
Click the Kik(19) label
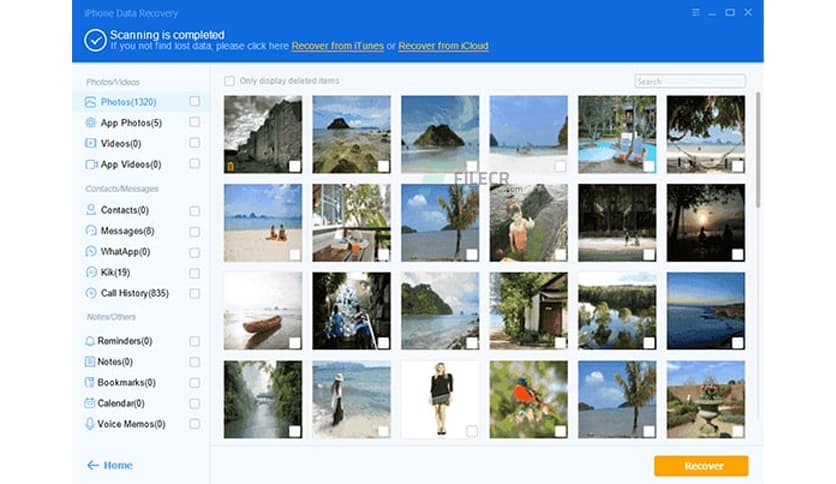pyautogui.click(x=115, y=272)
